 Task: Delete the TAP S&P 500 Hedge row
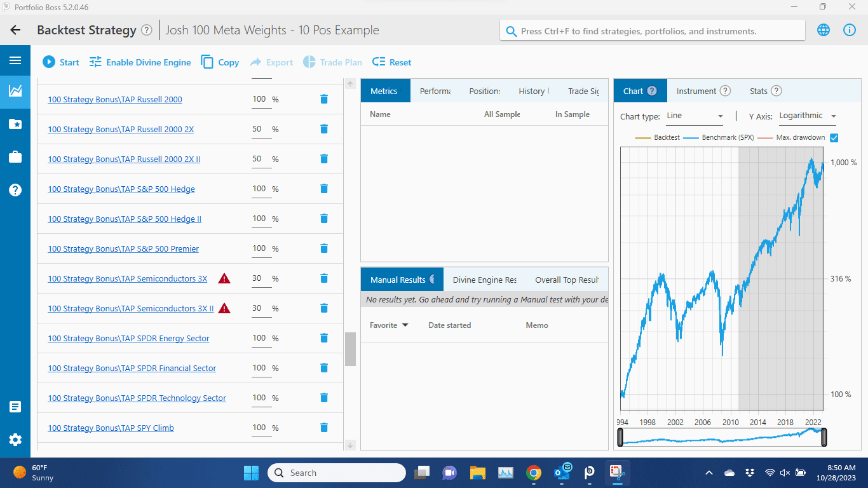click(324, 189)
